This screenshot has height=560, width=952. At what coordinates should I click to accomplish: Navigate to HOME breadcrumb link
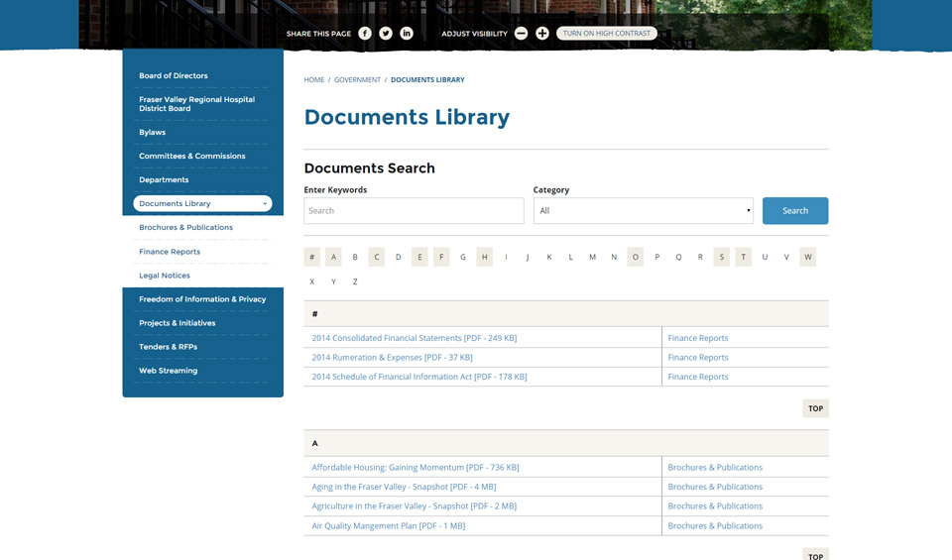313,80
